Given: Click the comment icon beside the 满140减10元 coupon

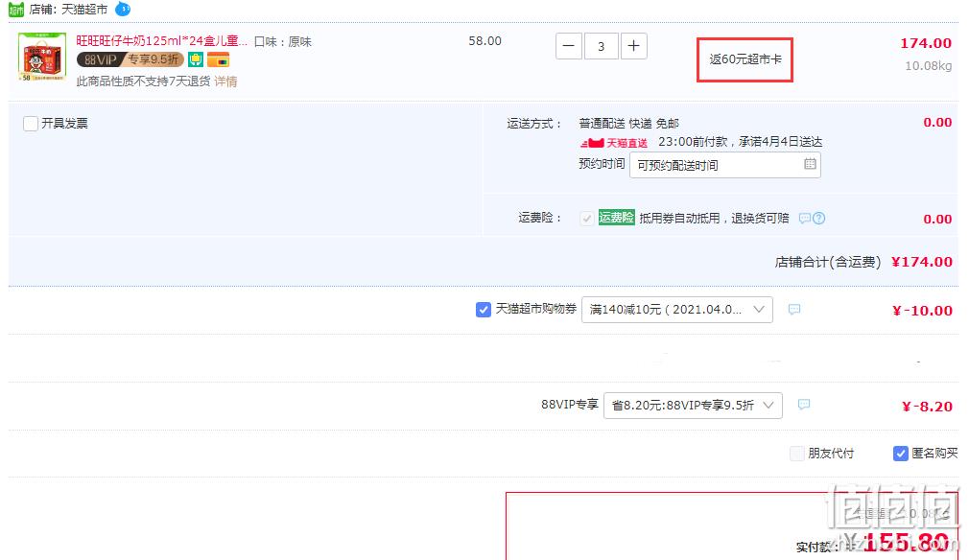Looking at the screenshot, I should tap(794, 309).
